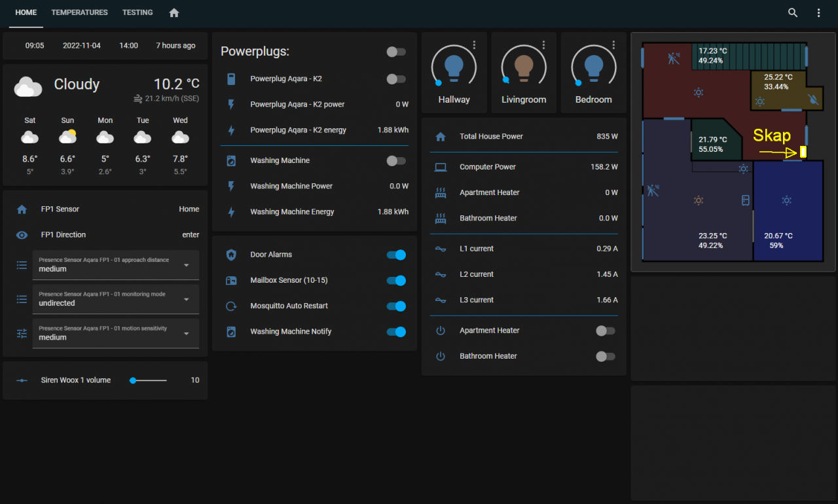Screen dimensions: 838x504
Task: Click the Siren Woox 1 volume slider
Action: click(x=149, y=380)
